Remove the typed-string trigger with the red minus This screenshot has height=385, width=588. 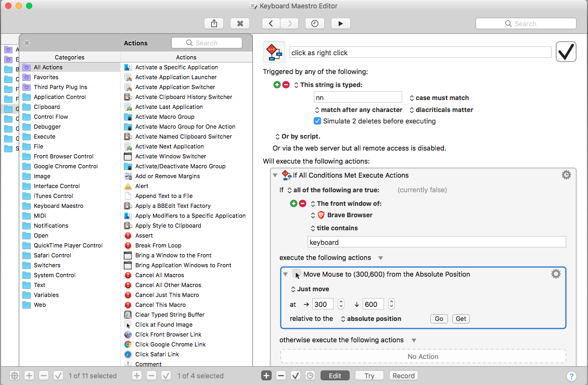(x=286, y=85)
